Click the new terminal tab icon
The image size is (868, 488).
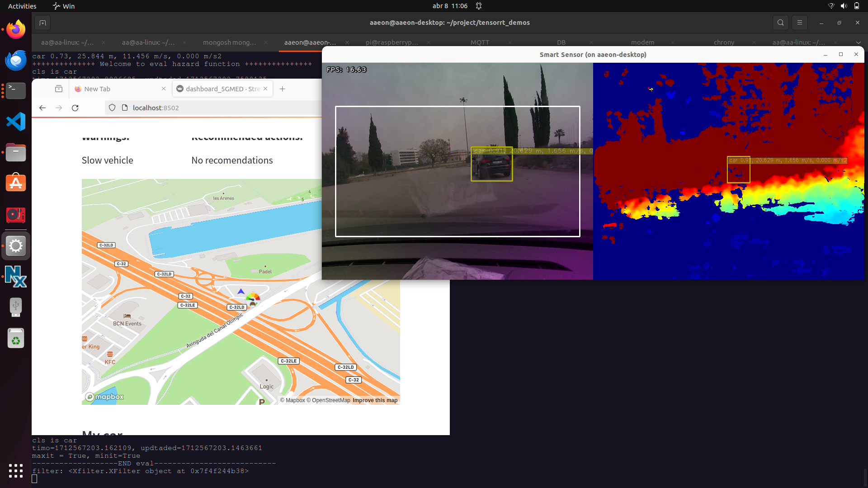coord(42,23)
